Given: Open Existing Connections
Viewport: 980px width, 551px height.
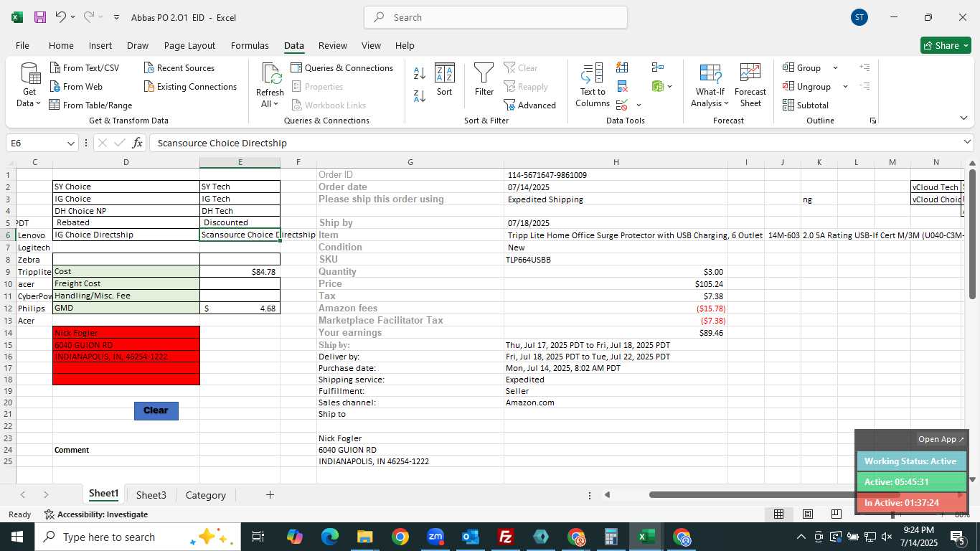Looking at the screenshot, I should 190,87.
